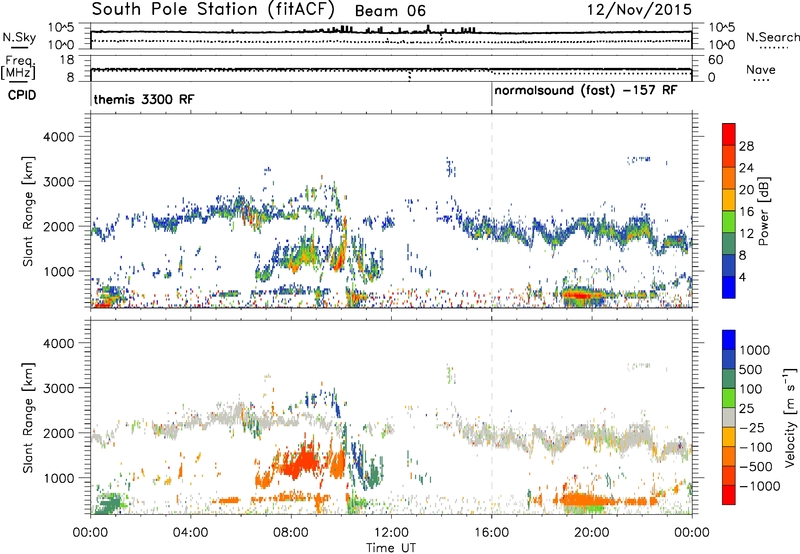Screen dimensions: 800x554
Task: Click the '4' tick on the Power scale
Action: (743, 277)
